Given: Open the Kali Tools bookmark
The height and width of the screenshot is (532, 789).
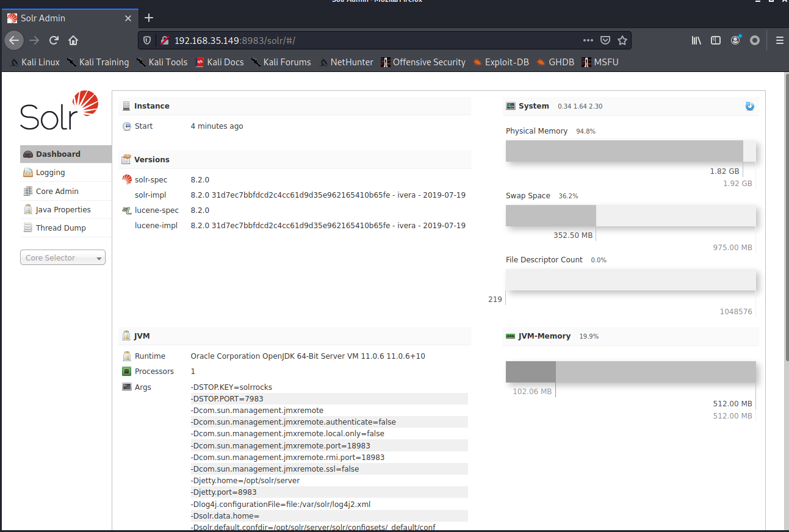Looking at the screenshot, I should pyautogui.click(x=162, y=62).
